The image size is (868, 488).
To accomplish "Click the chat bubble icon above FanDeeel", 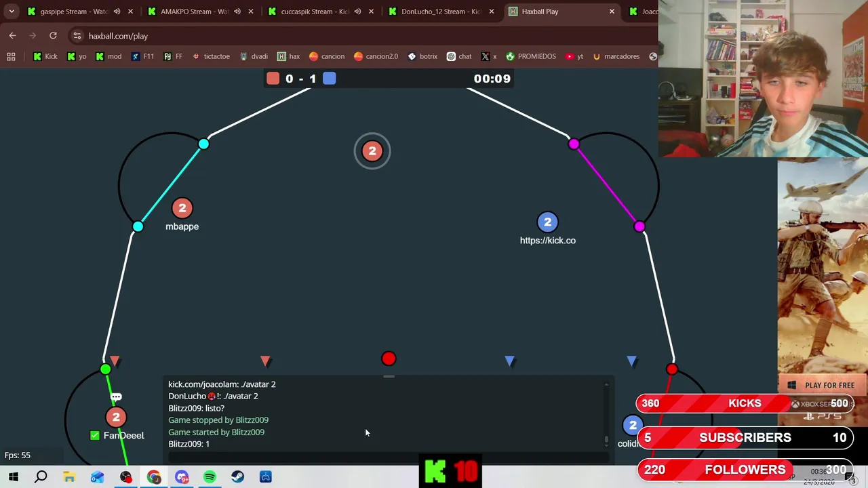I will [116, 397].
